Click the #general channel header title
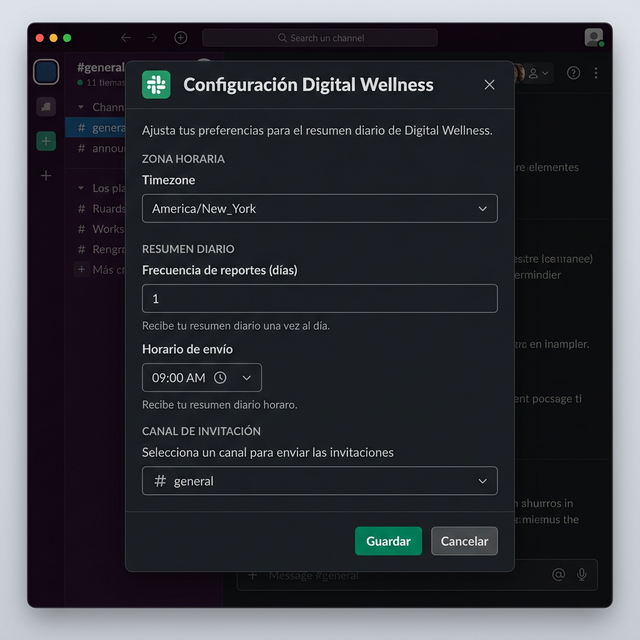 [x=101, y=67]
